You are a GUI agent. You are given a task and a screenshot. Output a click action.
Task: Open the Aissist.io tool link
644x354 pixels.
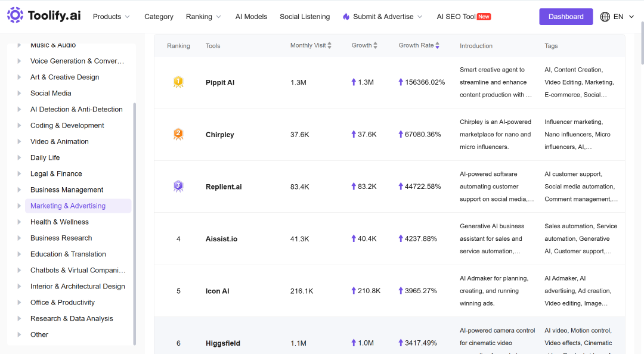pos(221,238)
